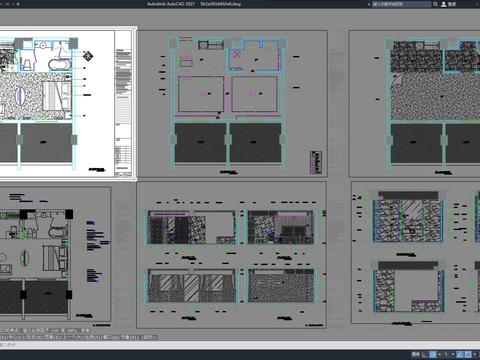The height and width of the screenshot is (360, 480).
Task: Open the dropdown arrow next to snap mode
Action: (440, 354)
